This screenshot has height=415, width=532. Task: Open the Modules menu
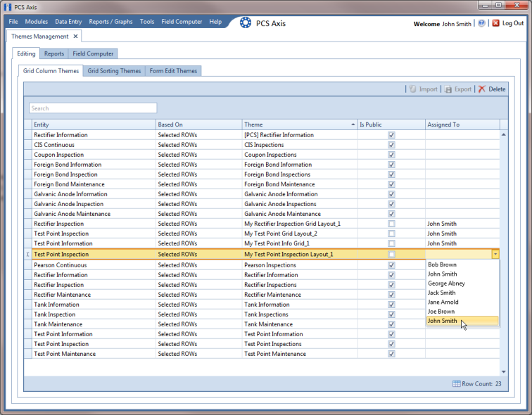tap(37, 22)
